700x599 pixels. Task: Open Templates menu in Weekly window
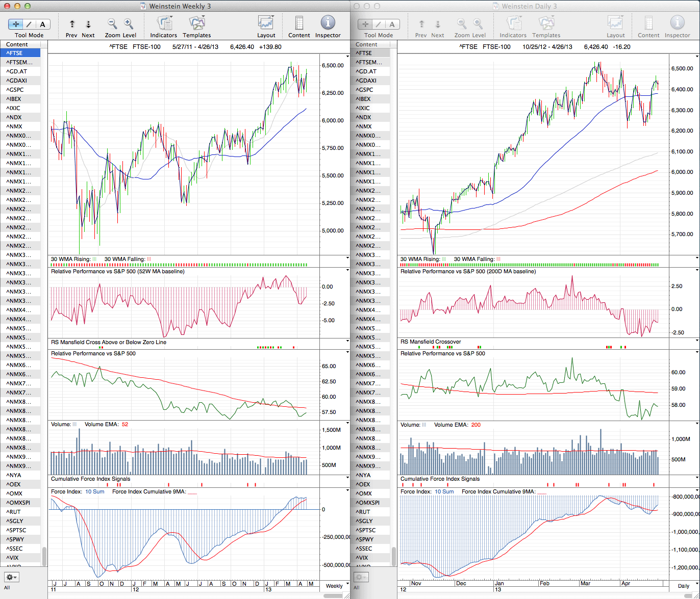point(196,23)
